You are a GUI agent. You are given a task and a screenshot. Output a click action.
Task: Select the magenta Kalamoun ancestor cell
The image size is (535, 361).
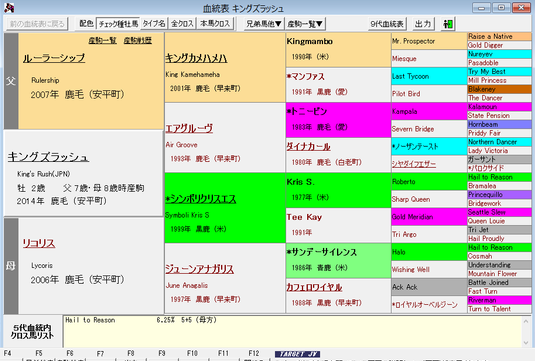point(500,107)
